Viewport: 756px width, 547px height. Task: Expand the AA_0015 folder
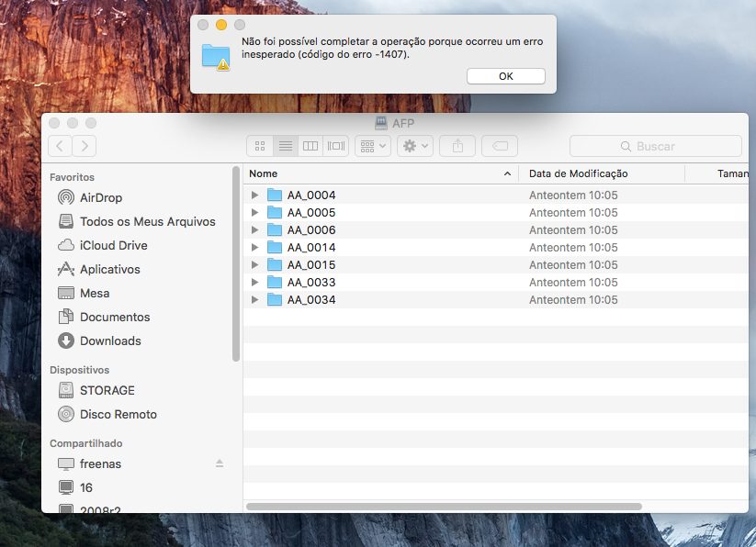tap(254, 265)
